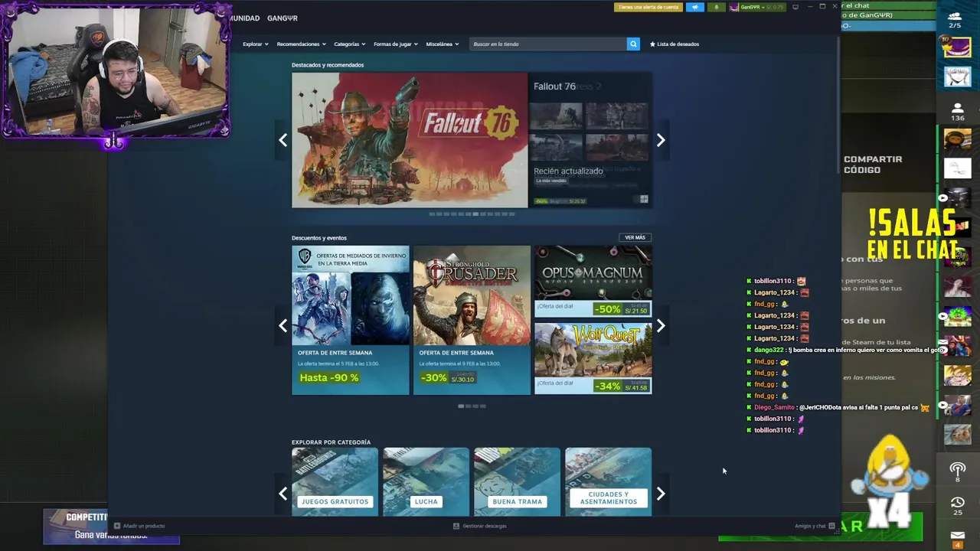Show next discounts and events page
The image size is (980, 551).
[661, 325]
